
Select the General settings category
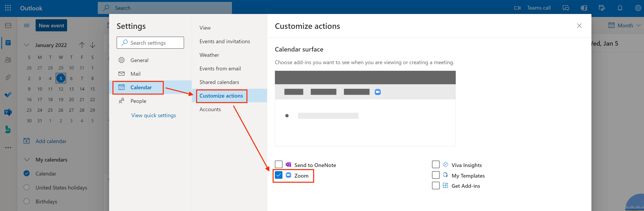139,60
